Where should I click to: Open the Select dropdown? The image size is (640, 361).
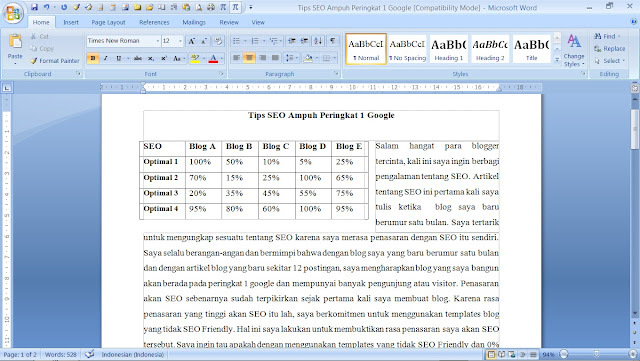point(609,61)
